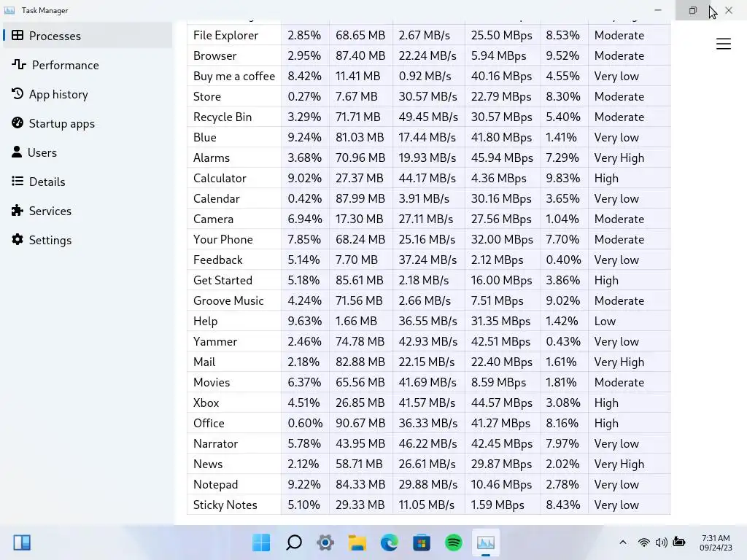The height and width of the screenshot is (560, 747).
Task: Select the Browser process row
Action: [x=428, y=55]
